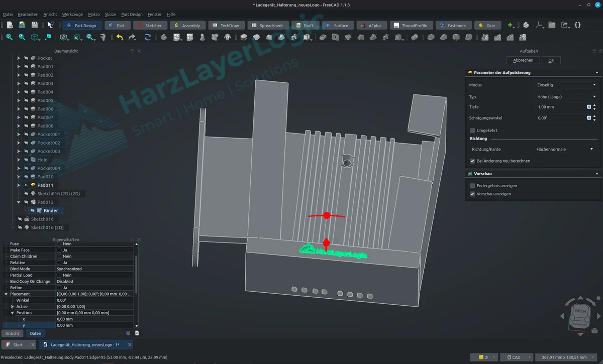The image size is (603, 364).
Task: Expand the Achse property row
Action: coord(13,307)
